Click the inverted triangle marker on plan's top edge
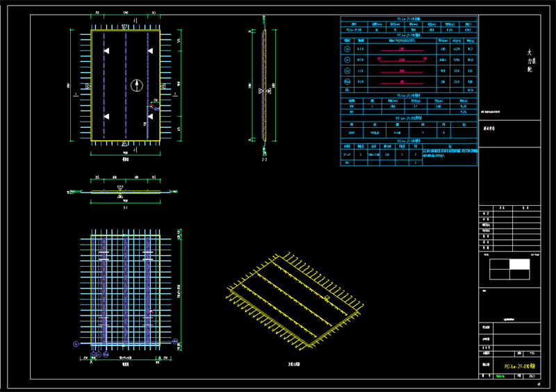 coord(124,27)
